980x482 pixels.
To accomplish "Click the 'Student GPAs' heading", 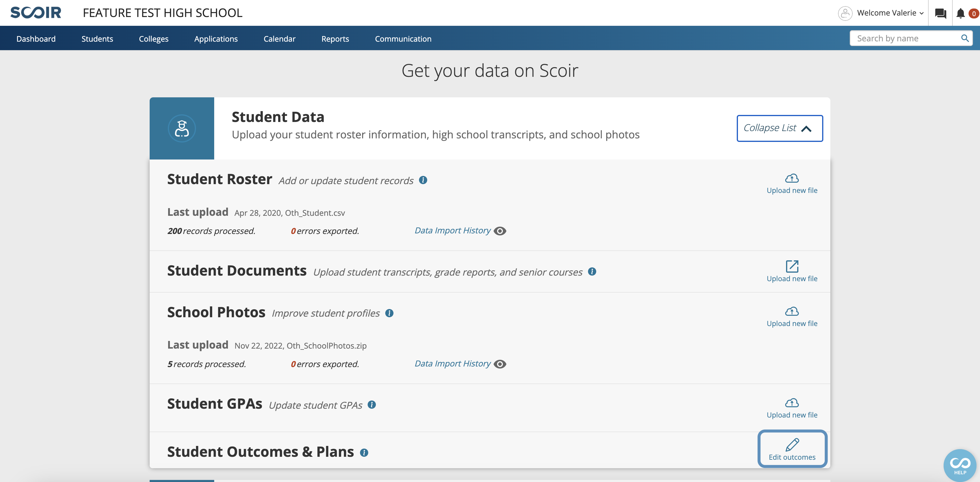I will (214, 404).
